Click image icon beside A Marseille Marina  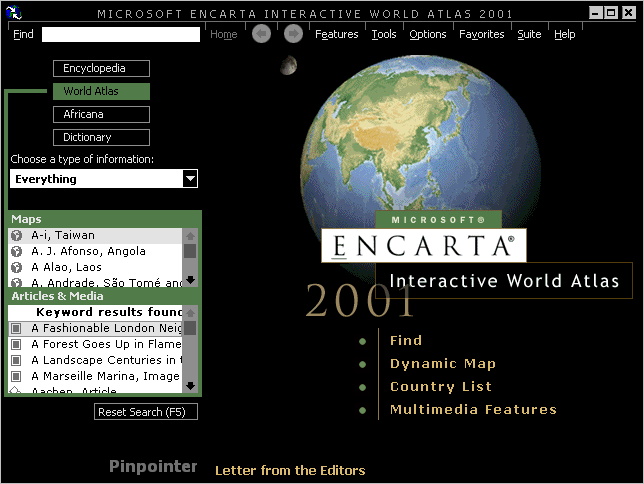17,376
